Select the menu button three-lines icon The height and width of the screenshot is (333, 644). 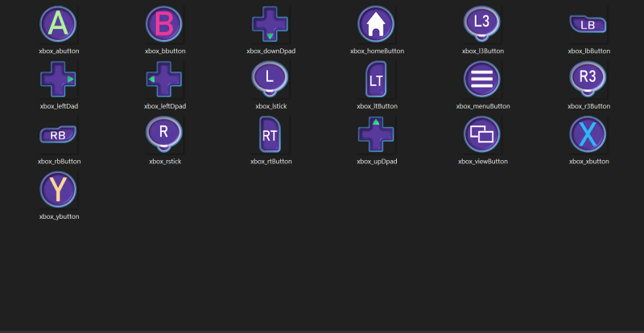coord(481,80)
